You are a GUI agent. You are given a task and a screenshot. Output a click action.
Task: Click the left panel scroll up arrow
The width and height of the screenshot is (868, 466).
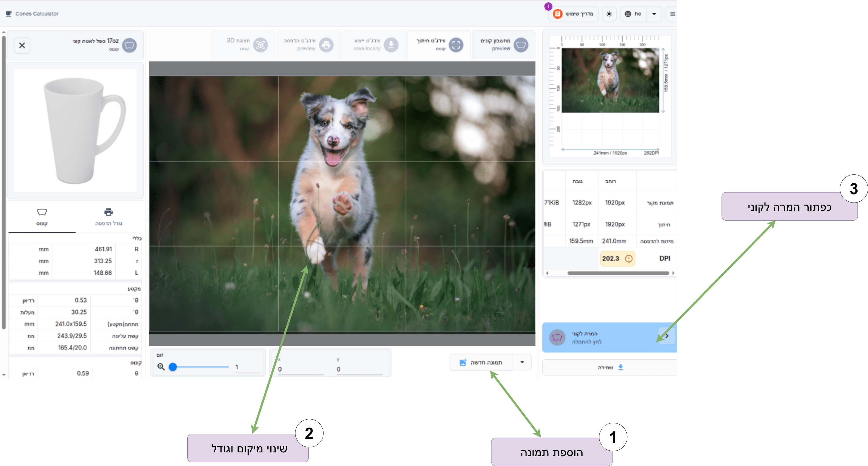[4, 33]
